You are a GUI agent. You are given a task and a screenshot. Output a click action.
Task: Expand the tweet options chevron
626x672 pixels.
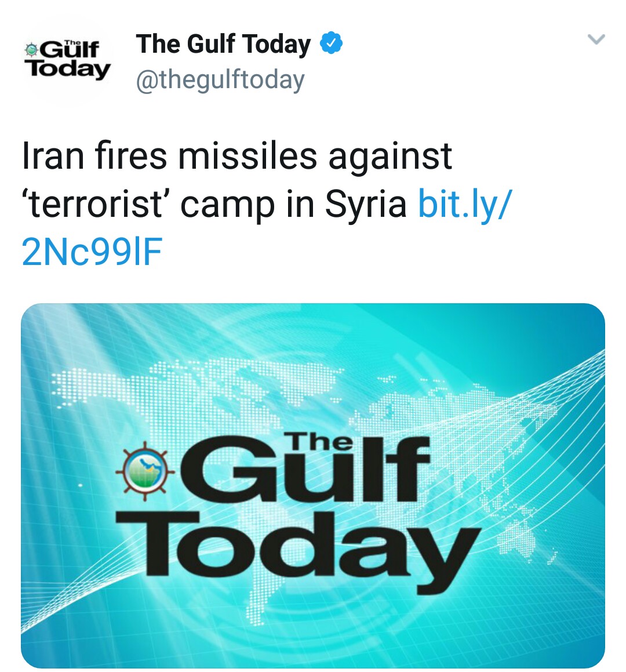coord(596,39)
